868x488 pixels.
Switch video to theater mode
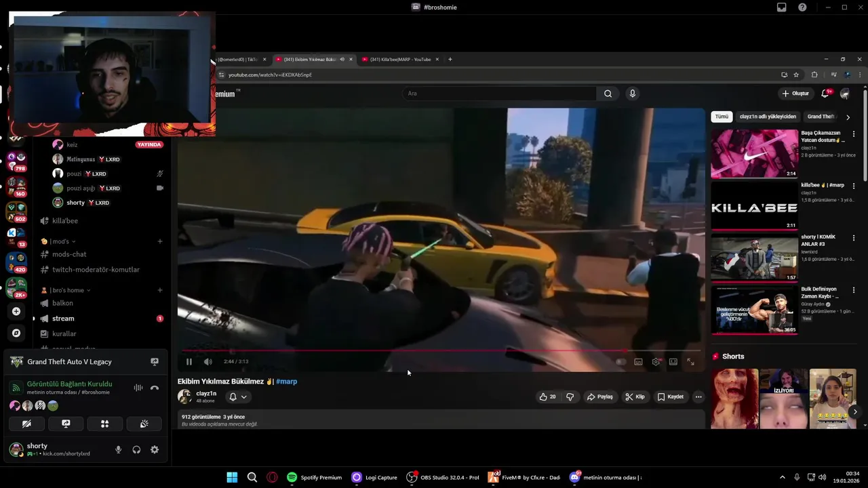[x=673, y=362]
